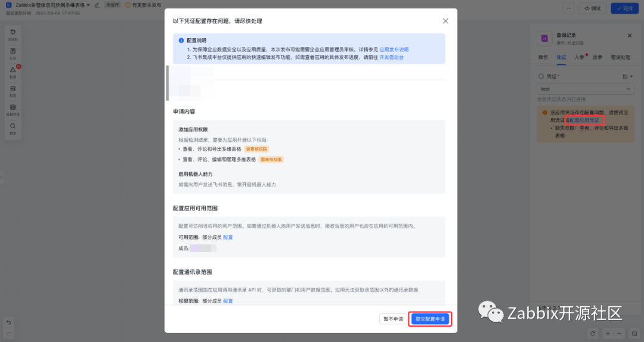Screen dimensions: 644x342
Task: Click 需审核权限 tag after 查看、评论、编辑和管理多维表格
Action: (271, 159)
